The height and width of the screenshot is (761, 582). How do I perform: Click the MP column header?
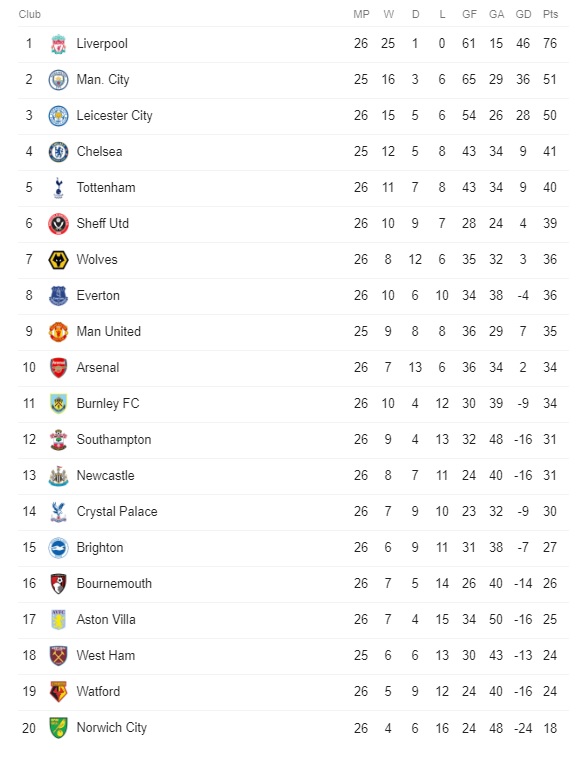pyautogui.click(x=361, y=14)
